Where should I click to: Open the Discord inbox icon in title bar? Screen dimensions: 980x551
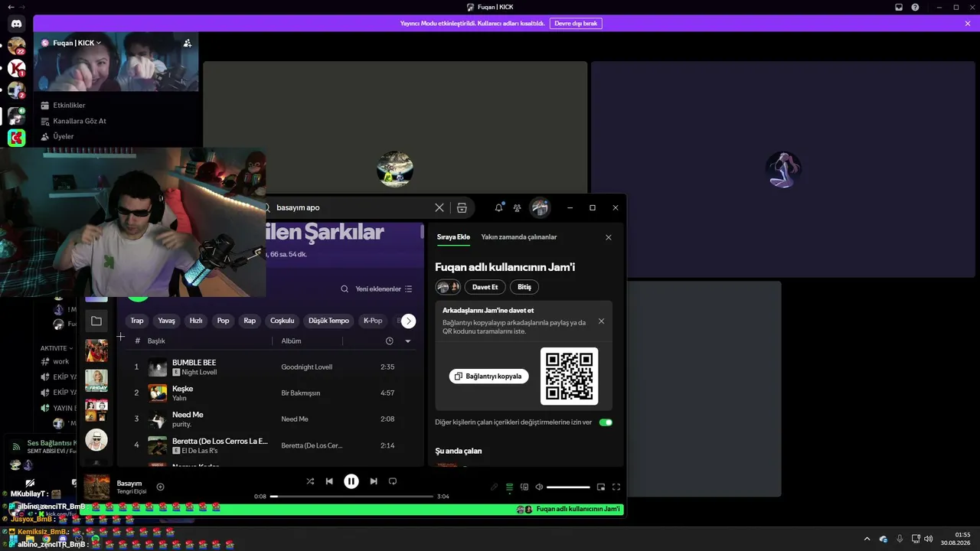pyautogui.click(x=899, y=7)
